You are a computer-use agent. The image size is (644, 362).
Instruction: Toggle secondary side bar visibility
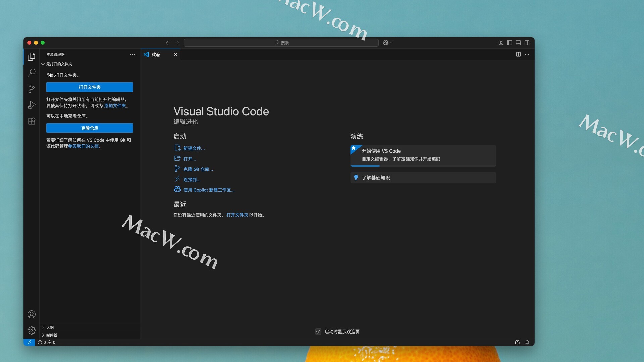coord(527,43)
